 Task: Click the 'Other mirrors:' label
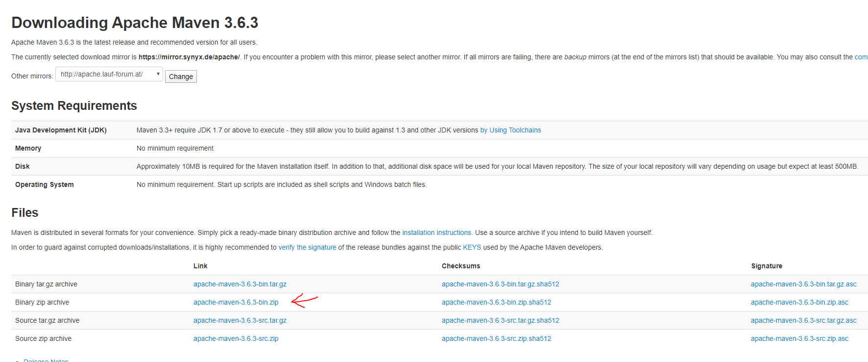coord(32,76)
